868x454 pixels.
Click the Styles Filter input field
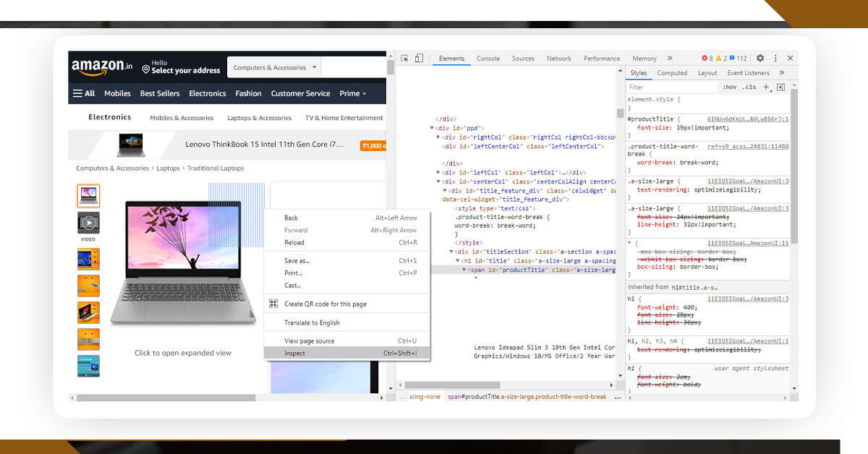coord(671,87)
